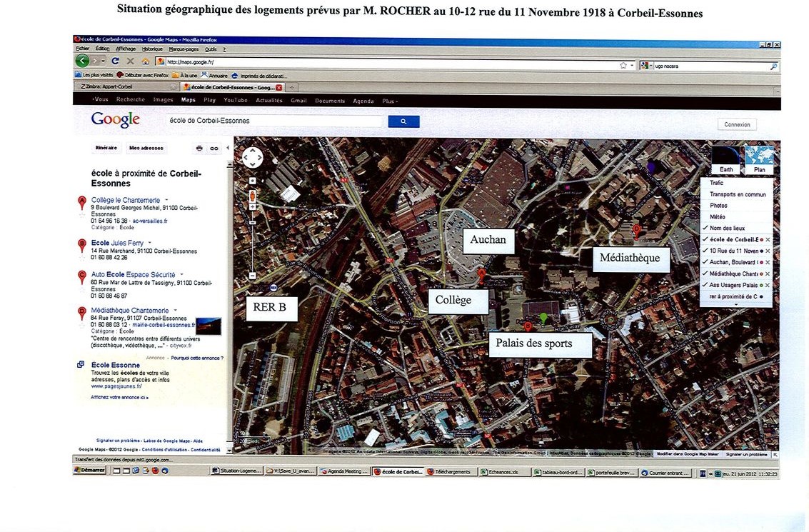Click marker D beside Médiathèque Chantemerle result

tap(81, 313)
